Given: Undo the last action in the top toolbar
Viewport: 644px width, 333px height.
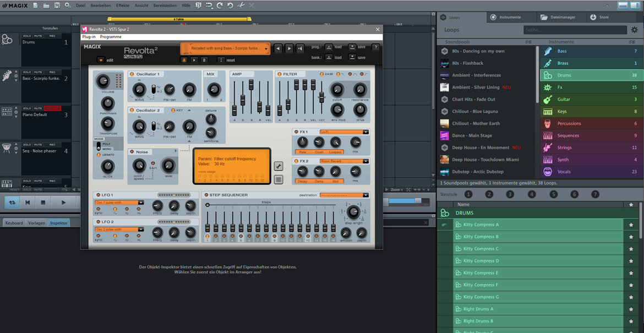Looking at the screenshot, I should (230, 6).
